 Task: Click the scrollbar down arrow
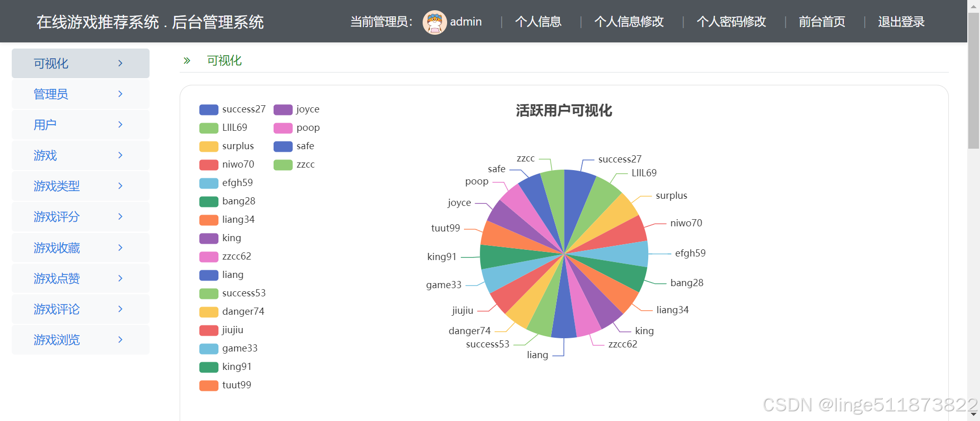(973, 414)
